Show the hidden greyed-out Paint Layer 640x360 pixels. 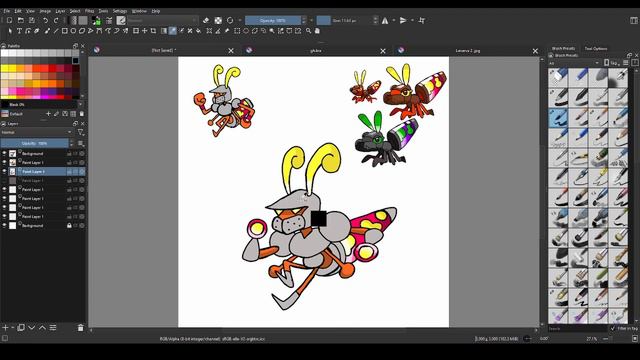(x=4, y=180)
